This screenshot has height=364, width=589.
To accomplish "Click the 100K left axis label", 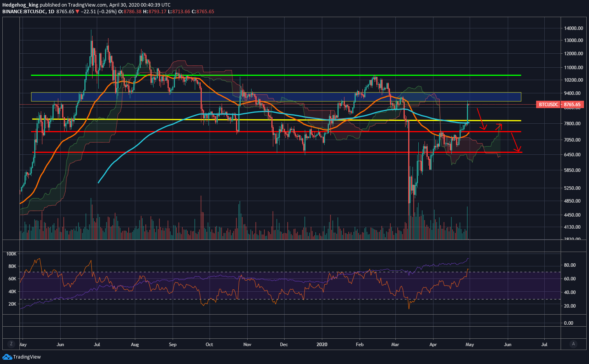I will tap(12, 254).
